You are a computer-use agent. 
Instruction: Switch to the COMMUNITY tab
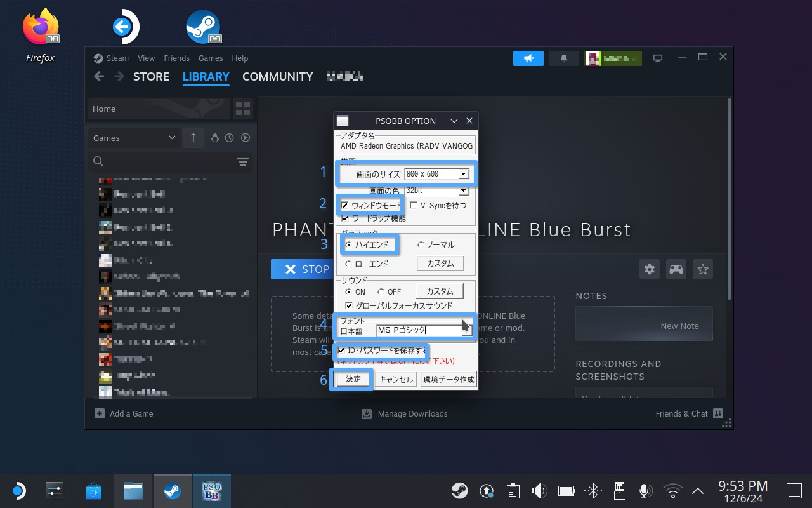pos(277,77)
